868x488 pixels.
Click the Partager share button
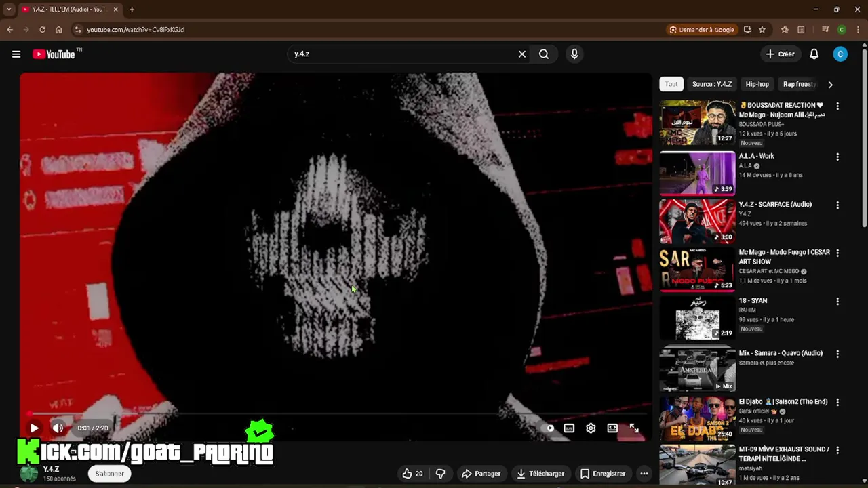click(x=481, y=474)
